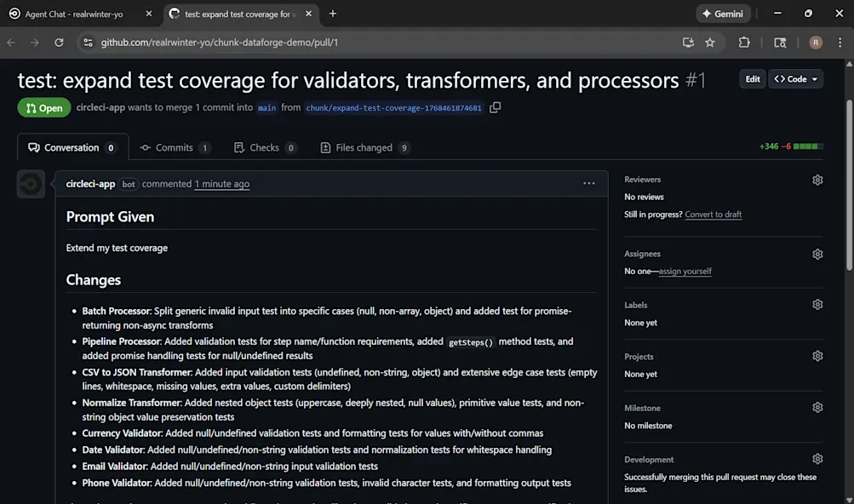The height and width of the screenshot is (504, 854).
Task: Click the page vertical scrollbar
Action: click(x=849, y=186)
